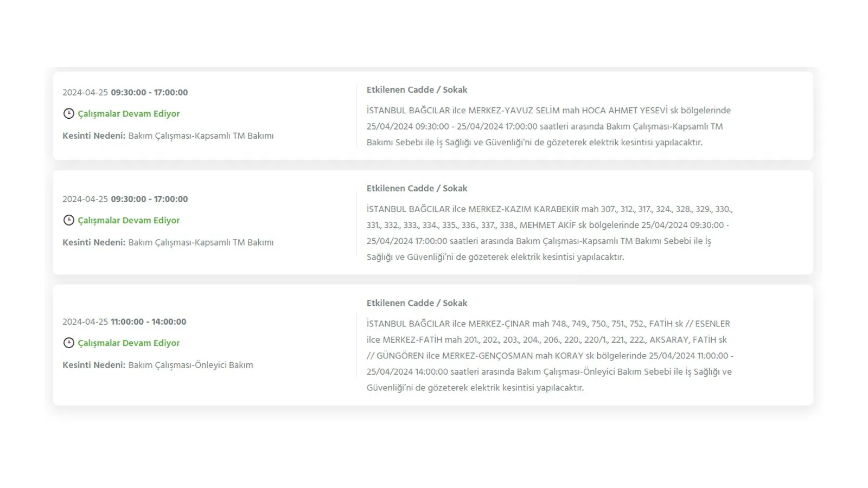Click the 09:30:00 - 17:00:00 time in Yavuz Selim card
Screen dimensions: 868x488
pyautogui.click(x=149, y=93)
